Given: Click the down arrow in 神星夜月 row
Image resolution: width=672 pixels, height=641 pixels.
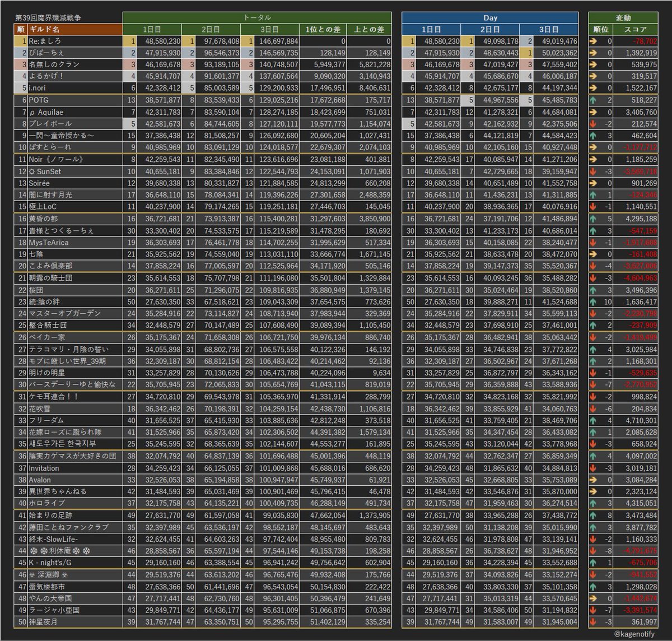Looking at the screenshot, I should point(594,622).
